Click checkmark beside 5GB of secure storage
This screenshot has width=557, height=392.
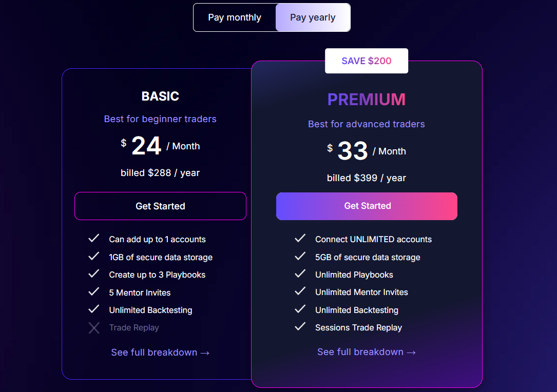pyautogui.click(x=300, y=257)
